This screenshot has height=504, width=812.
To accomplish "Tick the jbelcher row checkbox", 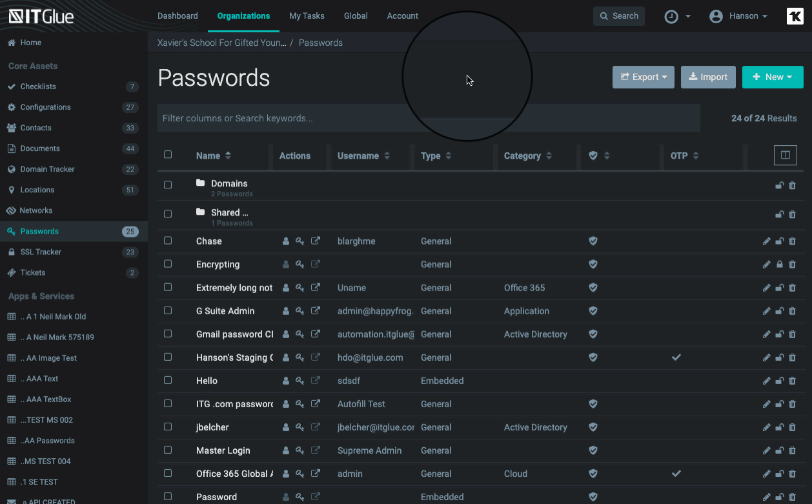I will coord(168,427).
